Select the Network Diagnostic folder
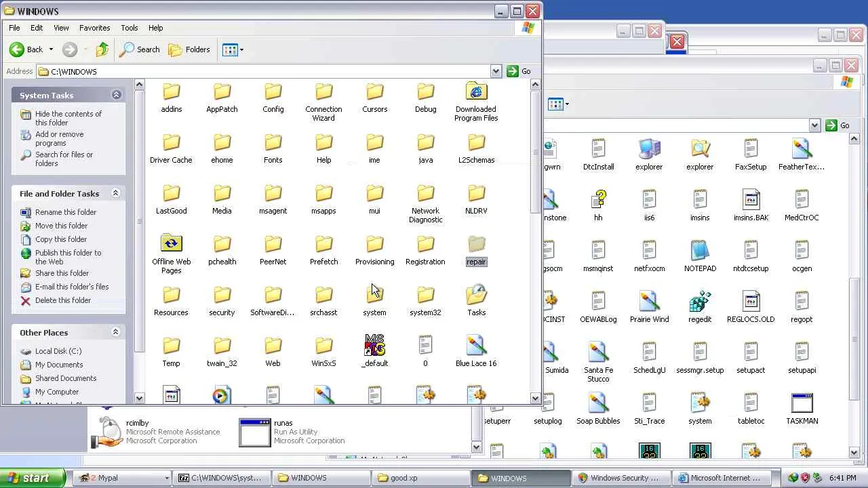Image resolution: width=868 pixels, height=488 pixels. pos(426,194)
